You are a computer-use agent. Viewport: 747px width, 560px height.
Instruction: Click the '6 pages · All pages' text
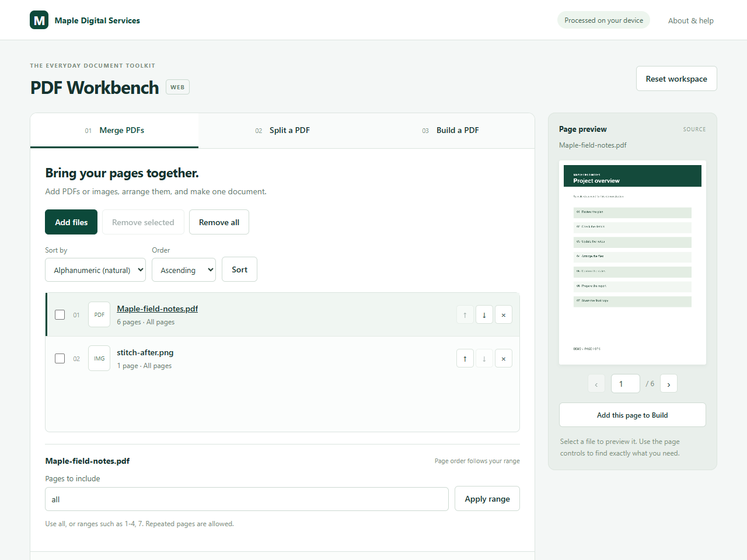point(146,322)
